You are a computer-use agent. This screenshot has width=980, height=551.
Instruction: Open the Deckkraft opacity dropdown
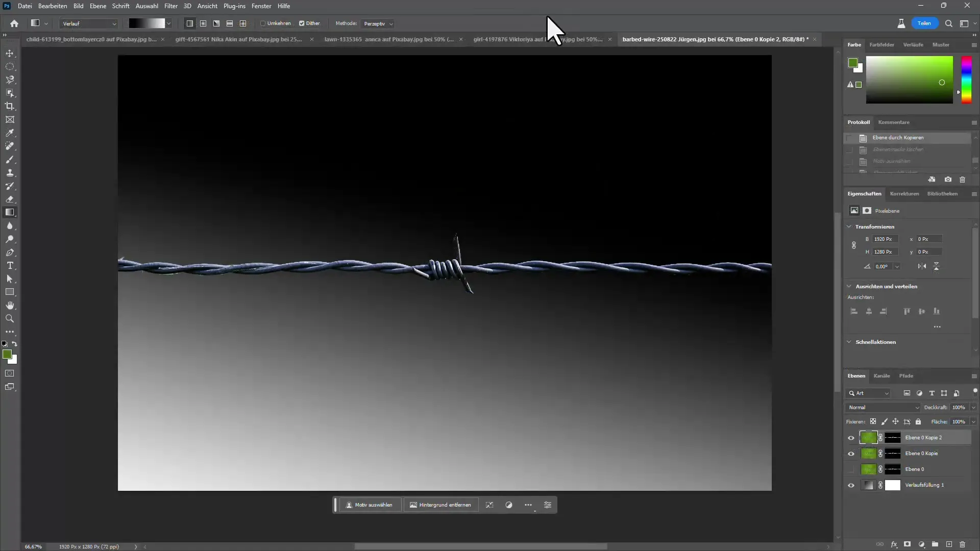973,408
